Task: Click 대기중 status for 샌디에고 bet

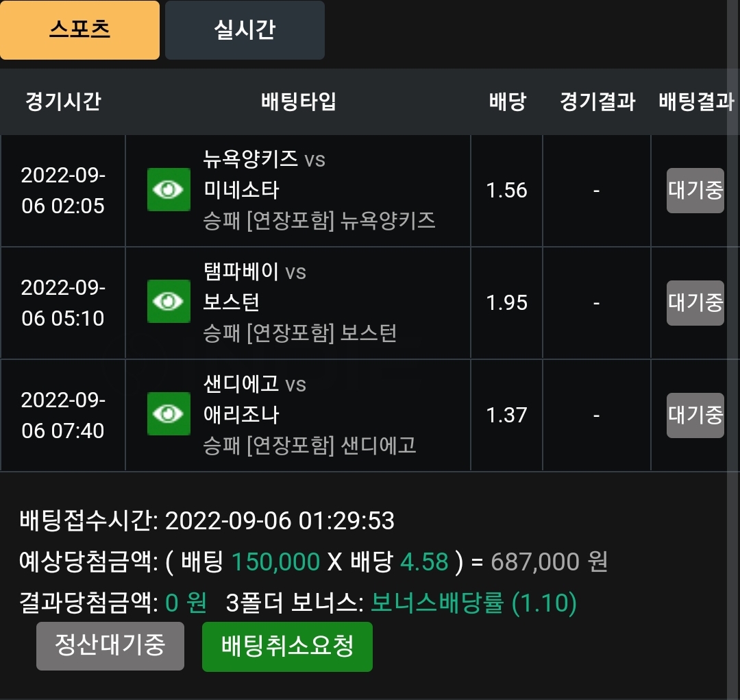Action: pyautogui.click(x=695, y=415)
